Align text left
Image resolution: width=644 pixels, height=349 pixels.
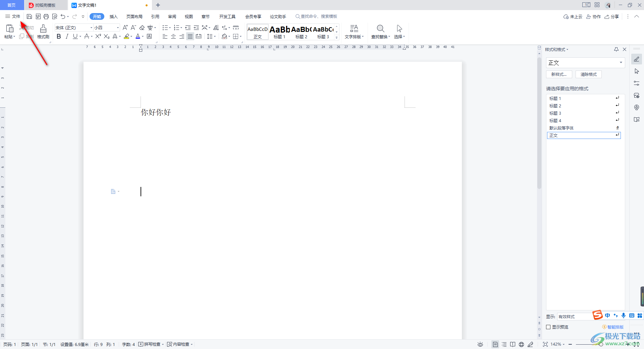click(x=165, y=36)
